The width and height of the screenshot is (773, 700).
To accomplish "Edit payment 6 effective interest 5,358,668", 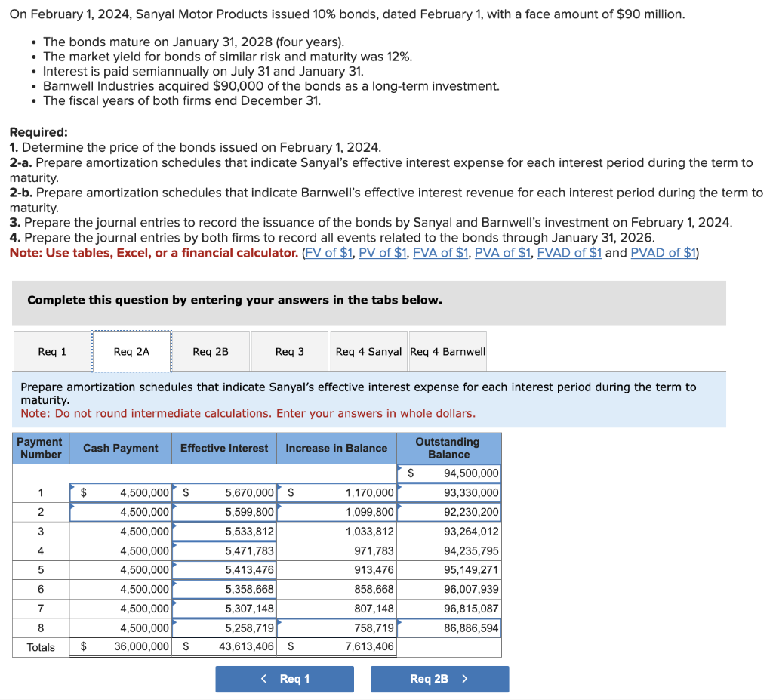I will [224, 589].
